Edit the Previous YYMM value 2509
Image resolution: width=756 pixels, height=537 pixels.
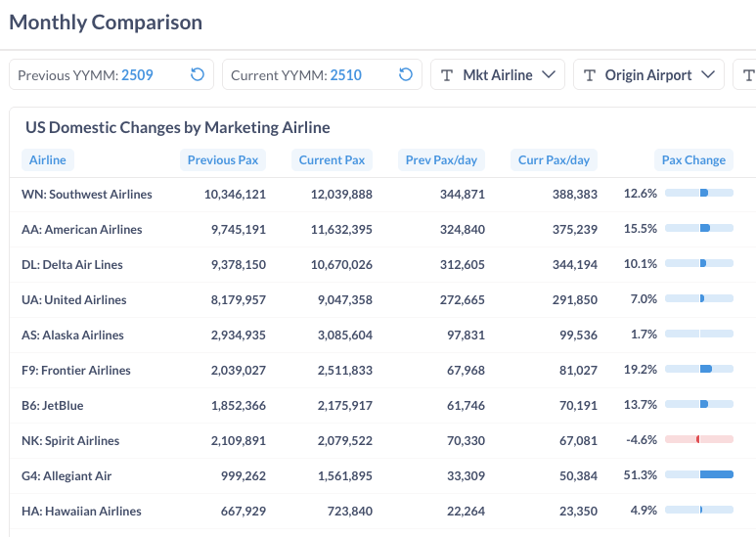137,75
